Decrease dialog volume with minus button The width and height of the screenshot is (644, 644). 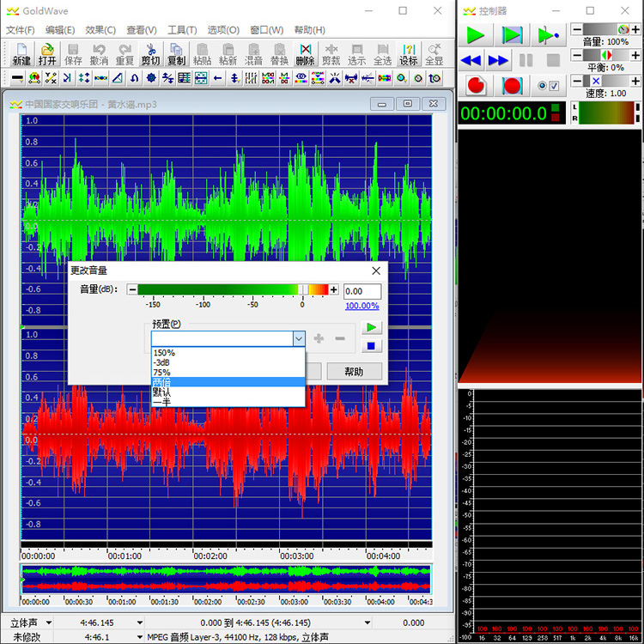click(x=132, y=289)
